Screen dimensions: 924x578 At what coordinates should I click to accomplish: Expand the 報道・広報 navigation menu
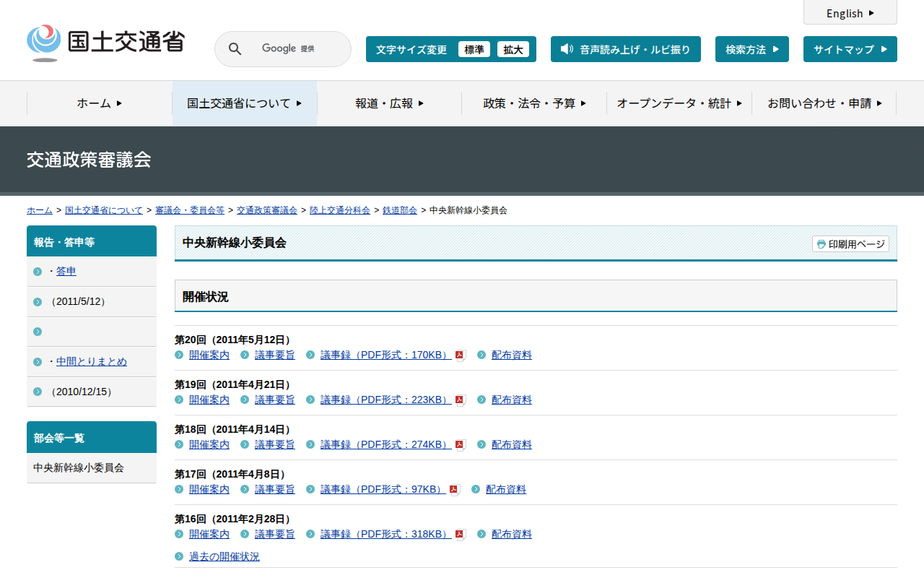click(389, 103)
